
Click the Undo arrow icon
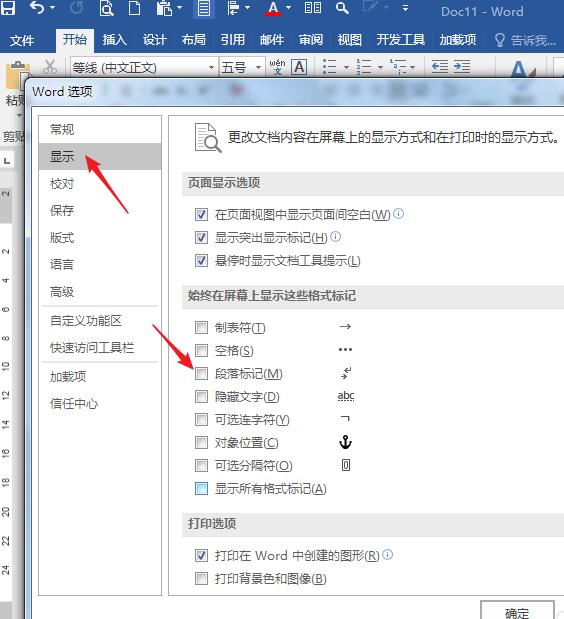37,8
